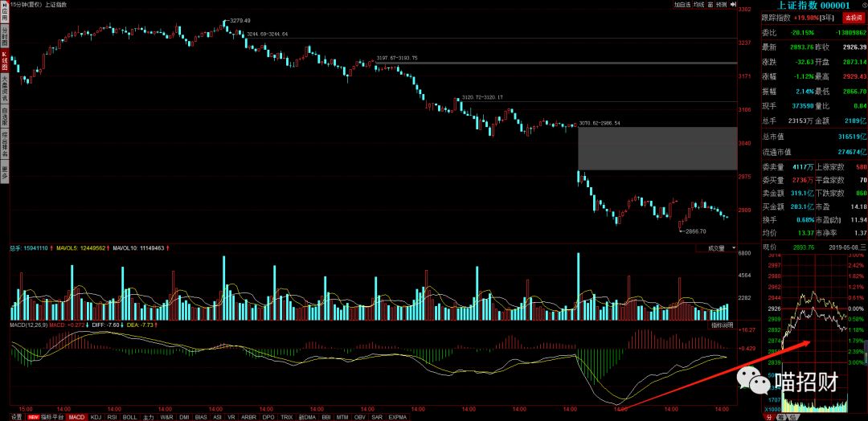Click the 预测 forecast button

pos(721,5)
